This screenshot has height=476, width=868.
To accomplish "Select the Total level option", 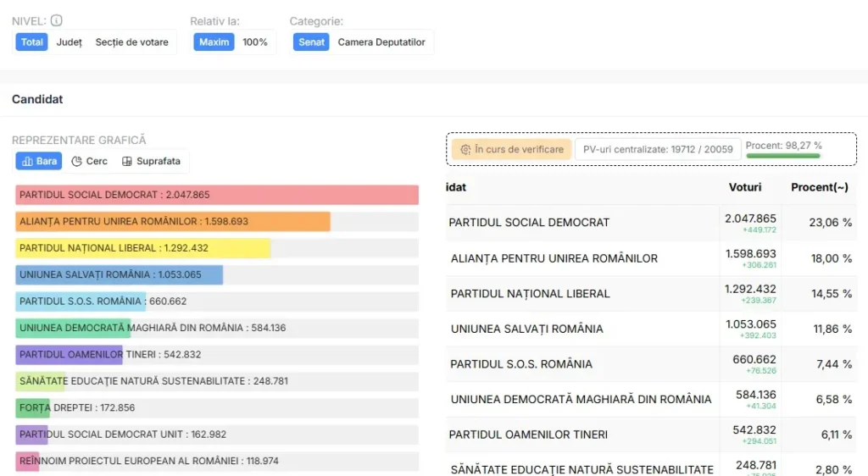I will (31, 42).
